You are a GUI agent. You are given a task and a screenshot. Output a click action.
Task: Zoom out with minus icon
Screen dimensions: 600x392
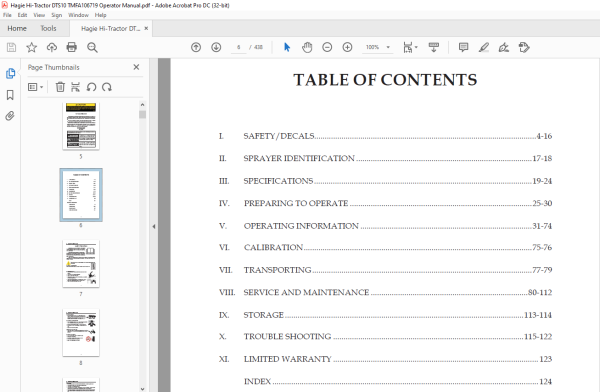(327, 47)
